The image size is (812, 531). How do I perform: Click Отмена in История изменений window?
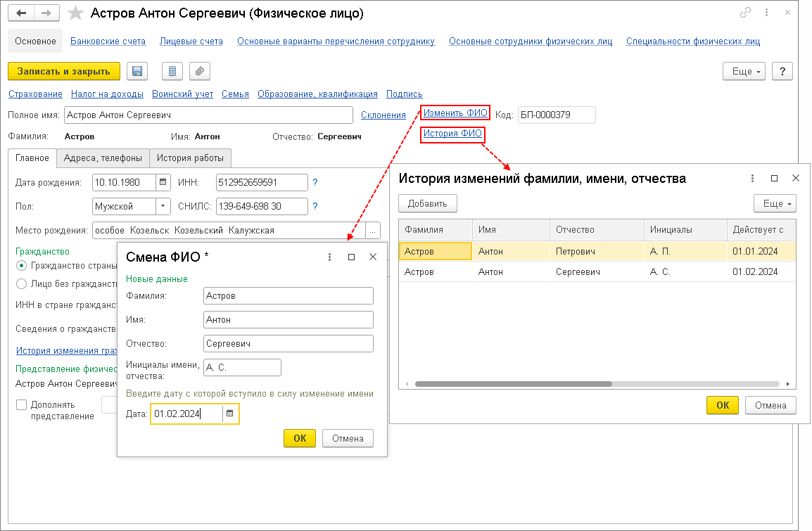[x=770, y=405]
